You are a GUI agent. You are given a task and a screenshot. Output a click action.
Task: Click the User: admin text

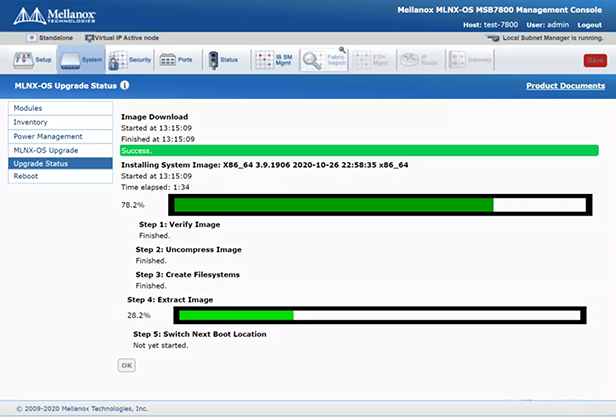coord(548,25)
